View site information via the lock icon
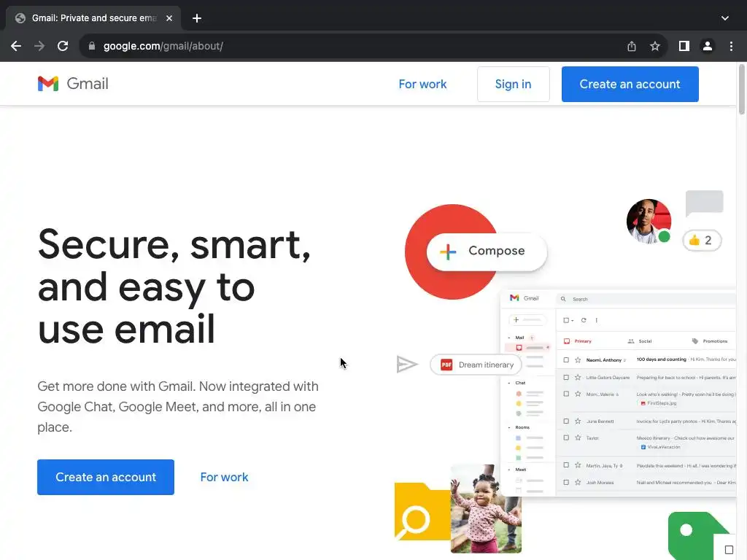The width and height of the screenshot is (747, 560). click(x=92, y=46)
